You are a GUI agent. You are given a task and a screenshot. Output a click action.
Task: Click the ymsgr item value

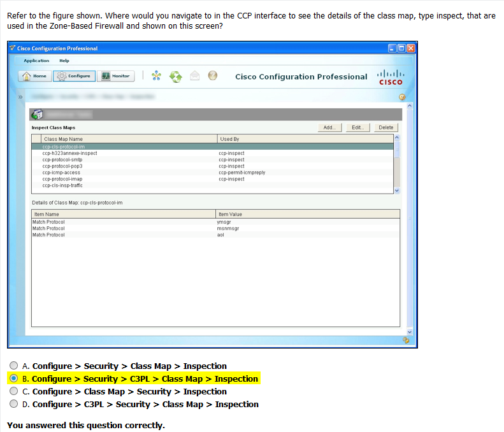(224, 222)
